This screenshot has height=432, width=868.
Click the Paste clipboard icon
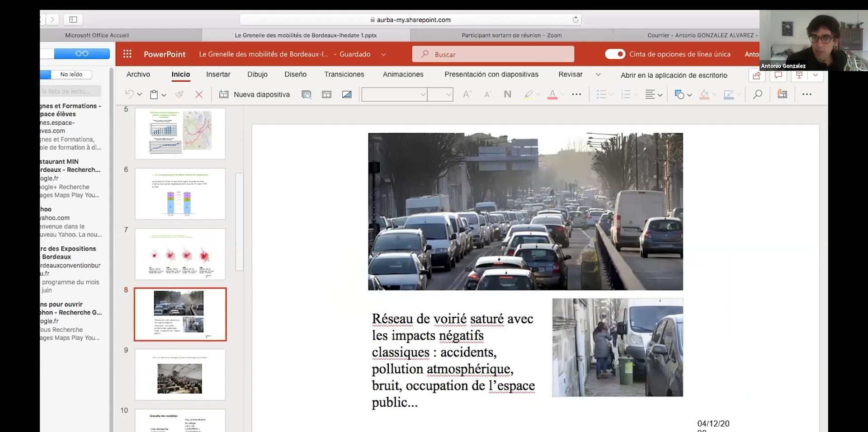[x=154, y=94]
